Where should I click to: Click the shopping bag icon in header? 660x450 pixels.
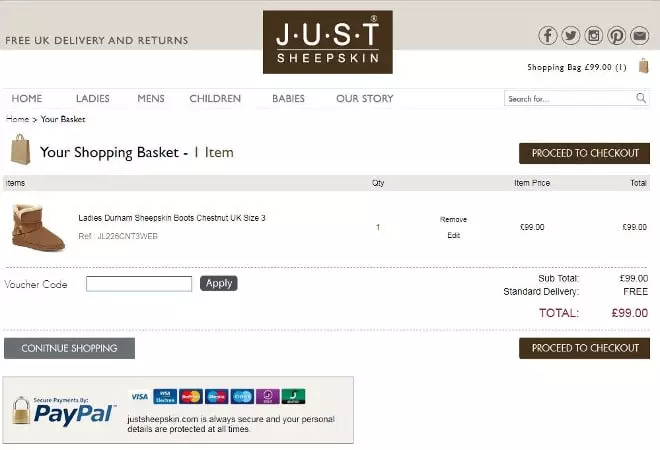pos(644,66)
